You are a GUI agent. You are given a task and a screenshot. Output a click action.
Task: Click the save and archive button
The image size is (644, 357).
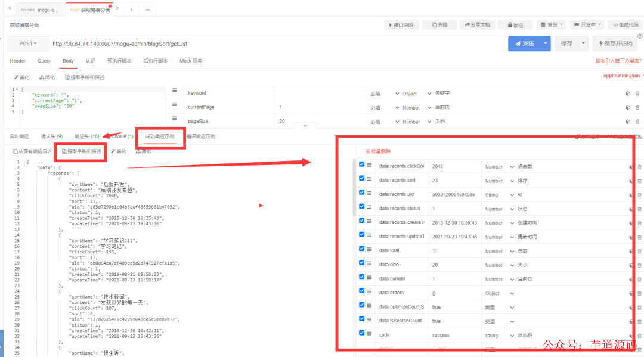[615, 43]
